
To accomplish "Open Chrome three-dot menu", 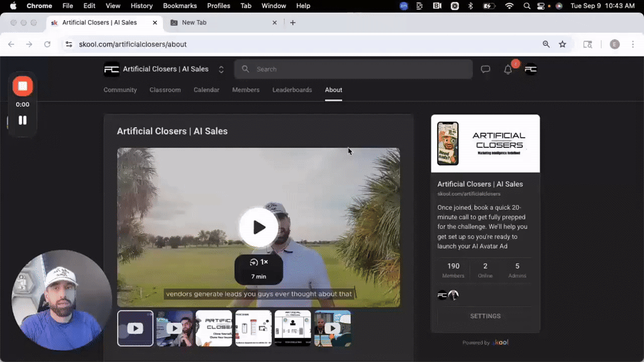I will (633, 45).
